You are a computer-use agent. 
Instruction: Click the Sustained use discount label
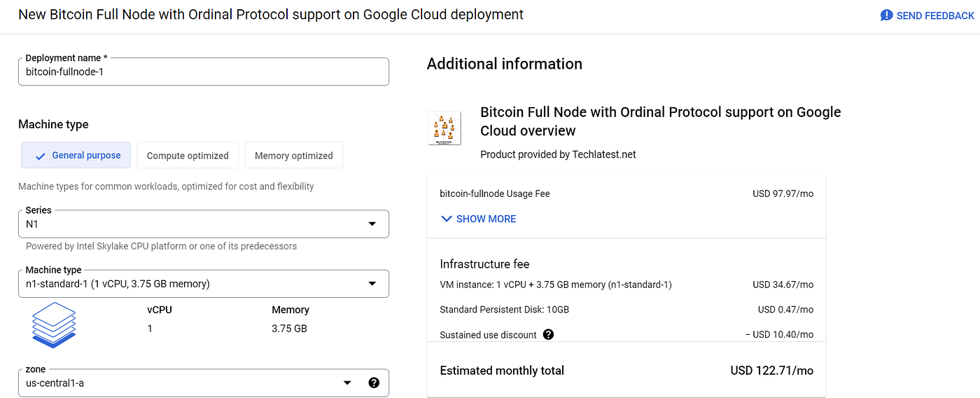(x=489, y=335)
